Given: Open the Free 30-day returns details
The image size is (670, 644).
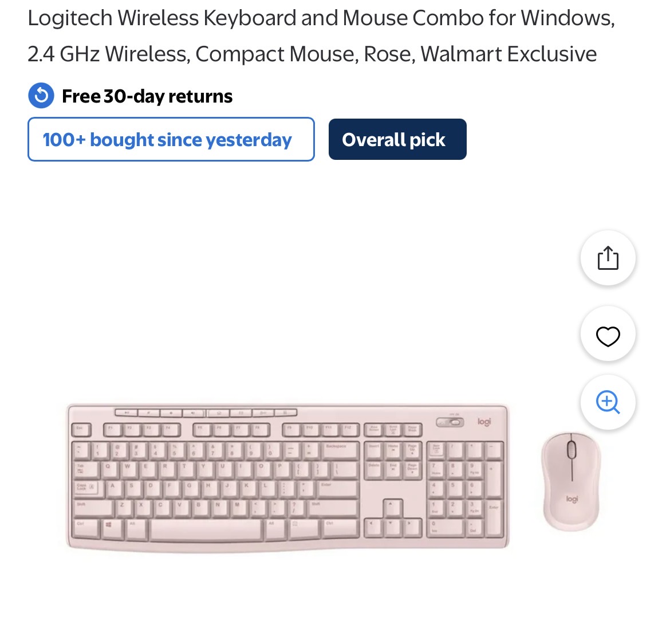Looking at the screenshot, I should 147,96.
